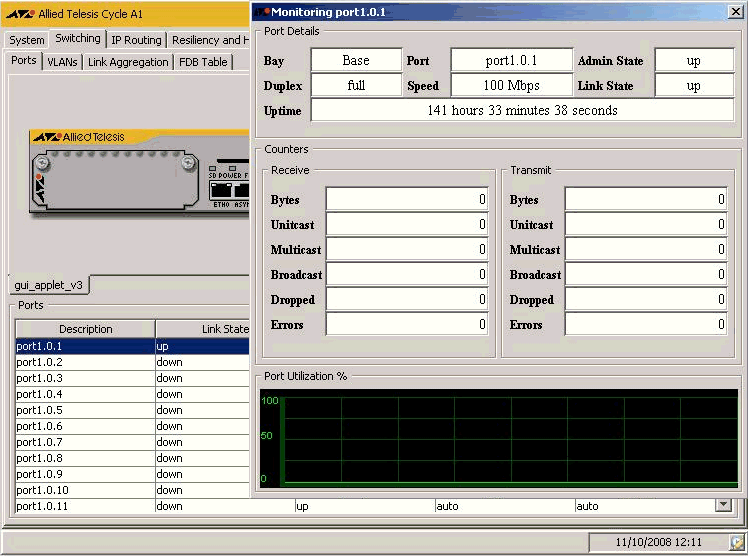Viewport: 748px width, 556px height.
Task: Select port1.0.9 row
Action: click(132, 474)
